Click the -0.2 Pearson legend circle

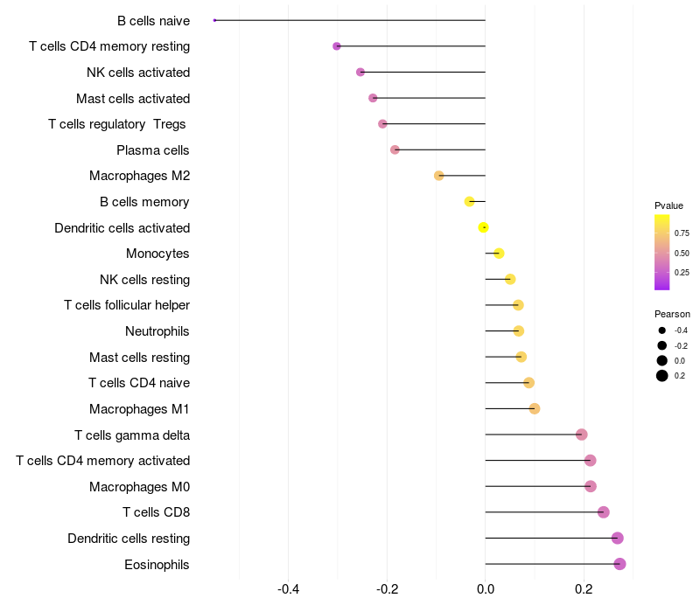click(662, 345)
